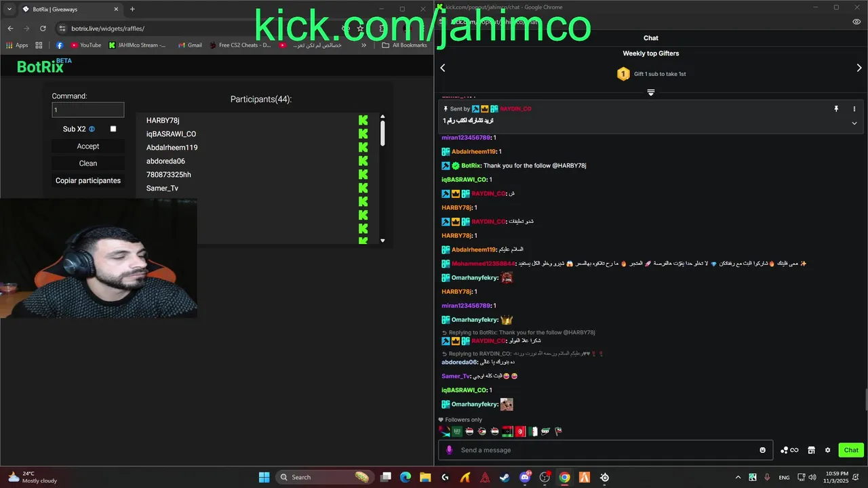Click the chat window scrollbar
The height and width of the screenshot is (488, 868).
tap(865, 400)
